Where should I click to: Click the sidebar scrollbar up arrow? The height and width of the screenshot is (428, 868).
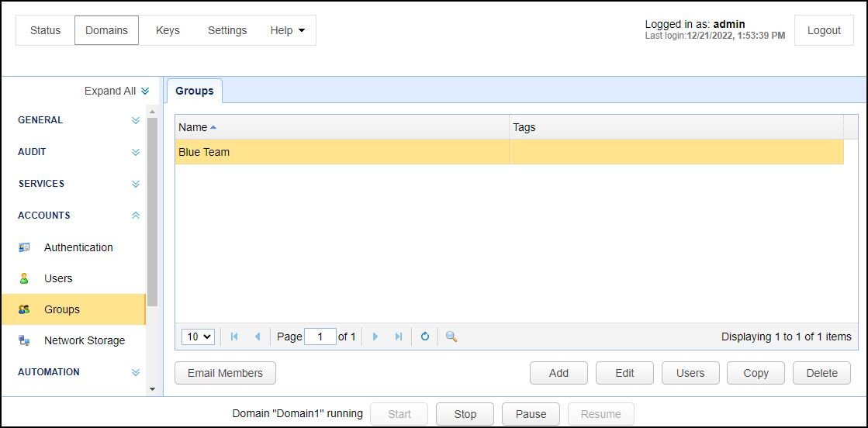(x=153, y=112)
